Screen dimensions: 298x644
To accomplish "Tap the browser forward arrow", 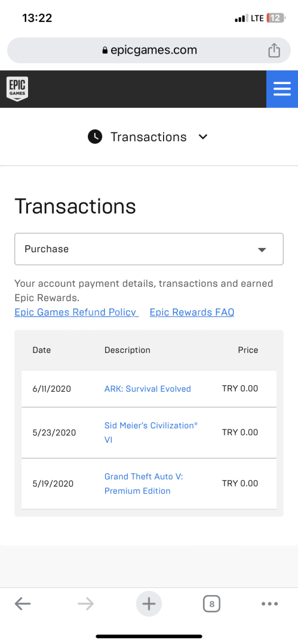I will tap(85, 603).
